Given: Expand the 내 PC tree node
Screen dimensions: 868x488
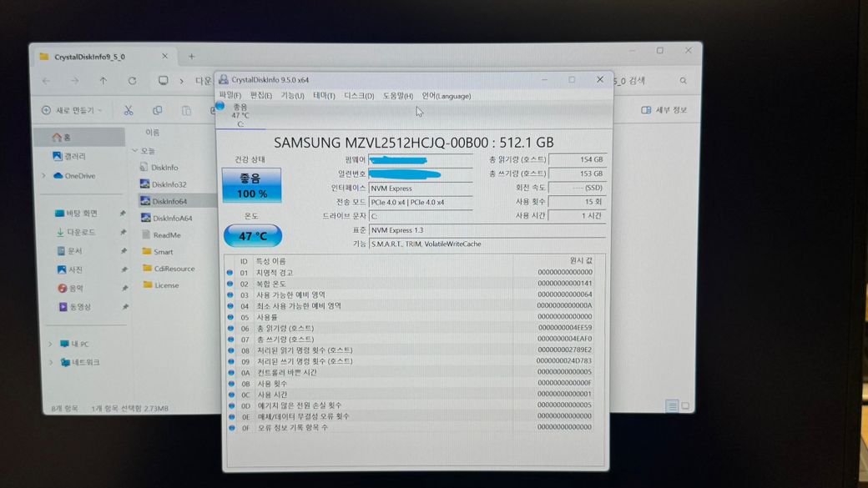Looking at the screenshot, I should point(50,345).
